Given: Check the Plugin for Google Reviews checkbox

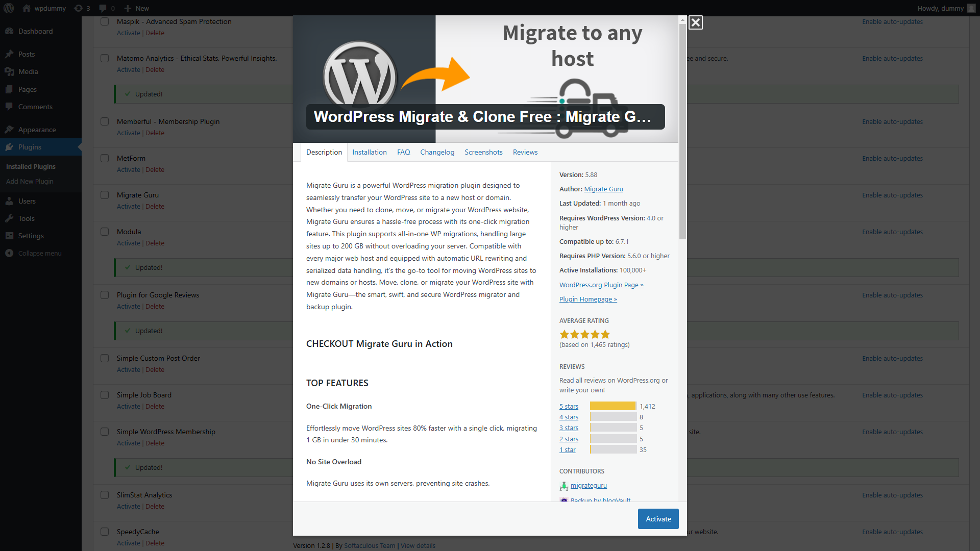Looking at the screenshot, I should pyautogui.click(x=105, y=295).
